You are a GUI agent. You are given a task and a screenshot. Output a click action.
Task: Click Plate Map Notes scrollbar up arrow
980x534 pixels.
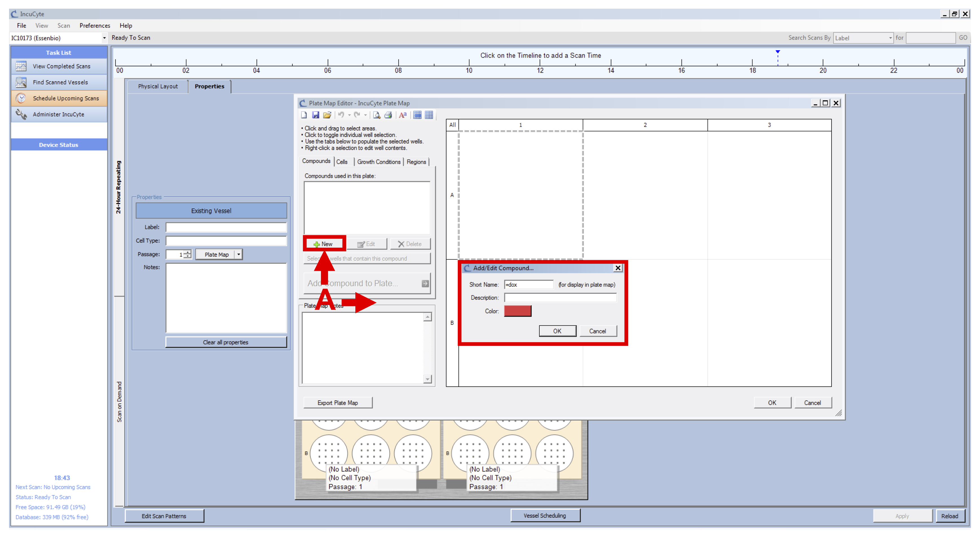[428, 317]
